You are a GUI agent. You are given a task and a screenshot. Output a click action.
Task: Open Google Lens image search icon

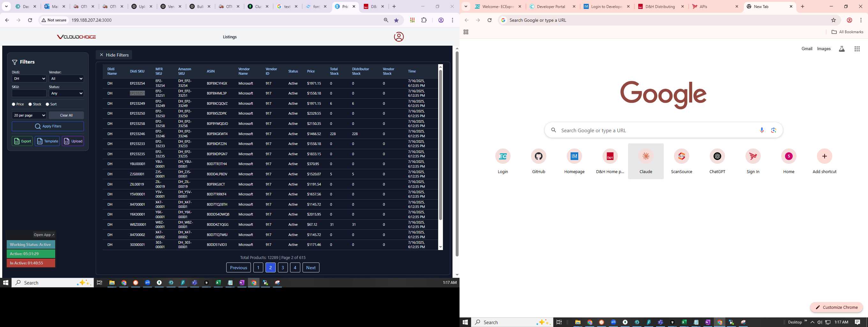point(774,130)
